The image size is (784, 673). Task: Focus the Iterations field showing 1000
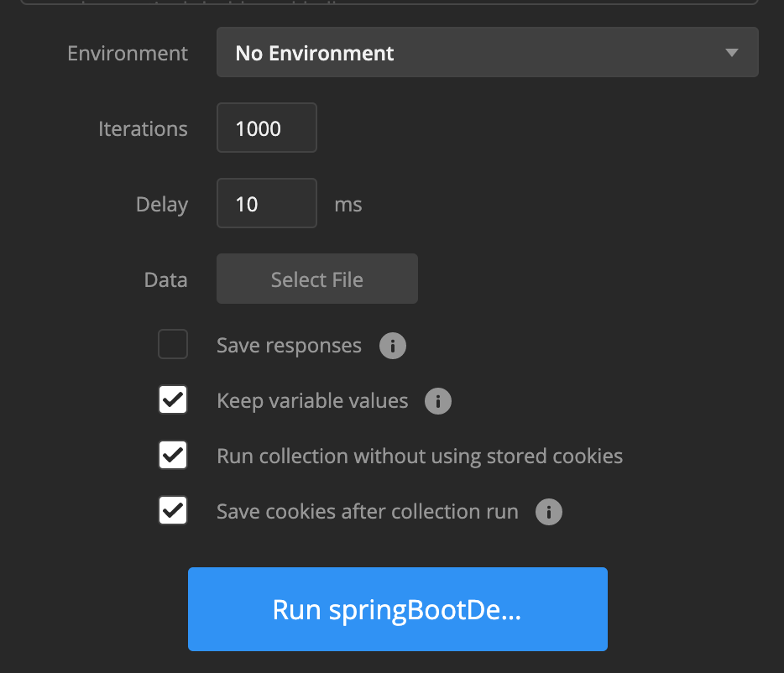point(266,128)
